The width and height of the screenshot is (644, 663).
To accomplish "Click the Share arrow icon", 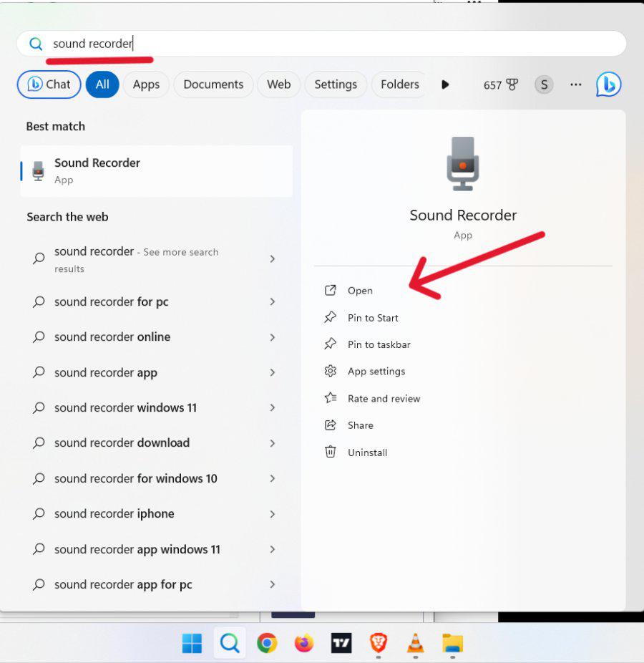I will click(x=330, y=425).
